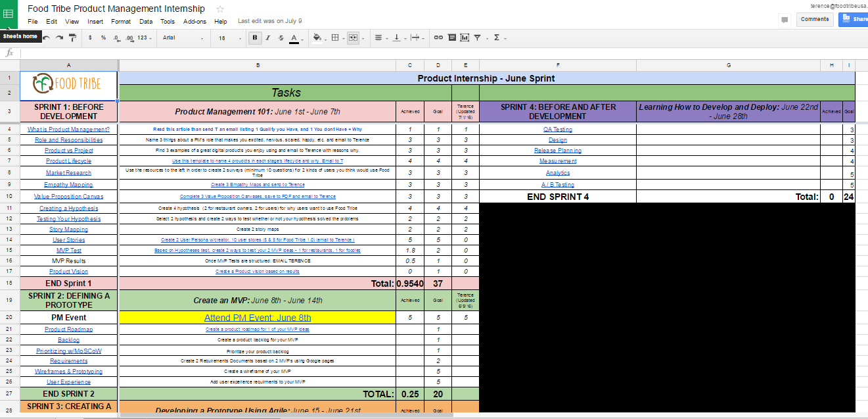Viewport: 868px width, 419px height.
Task: Open comment thread notifications icon
Action: tap(784, 20)
